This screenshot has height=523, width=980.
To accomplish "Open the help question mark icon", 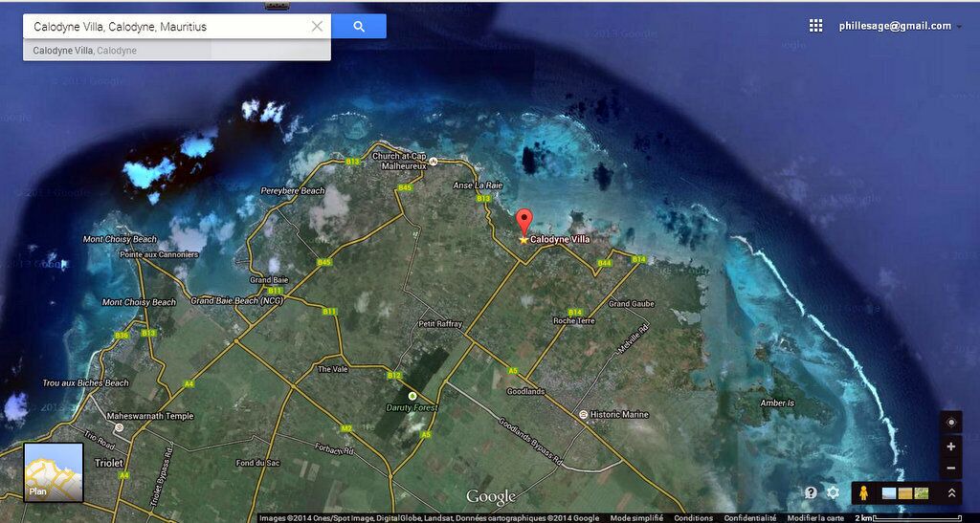I will tap(811, 492).
